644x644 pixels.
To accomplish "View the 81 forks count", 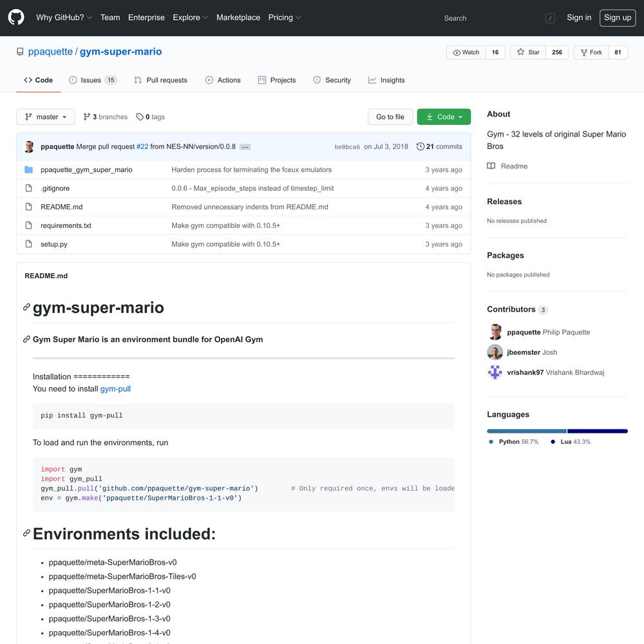I will pyautogui.click(x=618, y=52).
